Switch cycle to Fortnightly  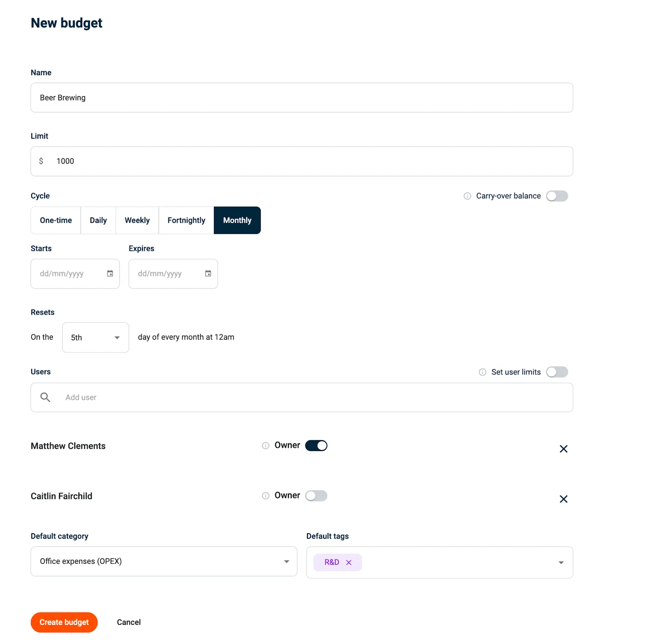tap(186, 220)
